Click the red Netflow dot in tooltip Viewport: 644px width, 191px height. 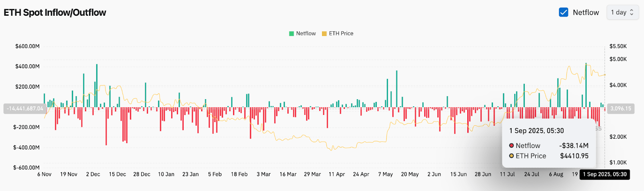point(512,145)
